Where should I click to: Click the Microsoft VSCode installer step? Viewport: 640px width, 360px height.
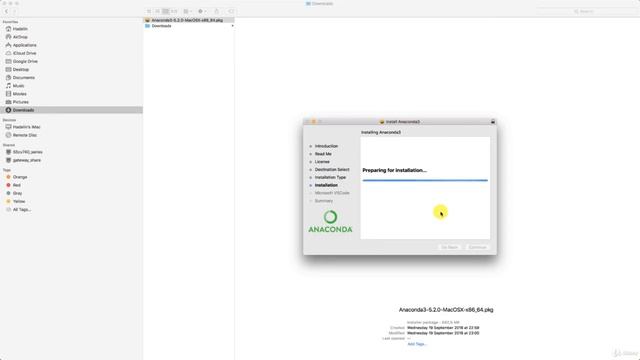coord(332,193)
